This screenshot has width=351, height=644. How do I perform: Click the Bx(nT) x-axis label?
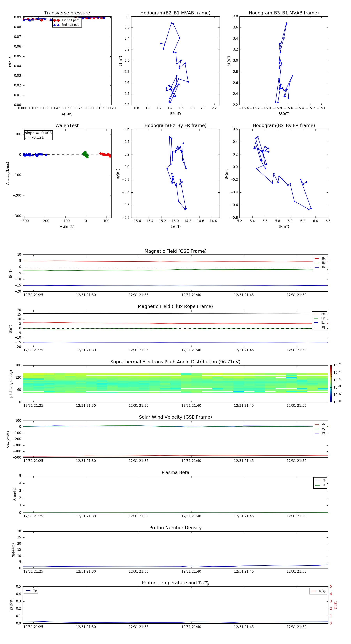point(284,227)
